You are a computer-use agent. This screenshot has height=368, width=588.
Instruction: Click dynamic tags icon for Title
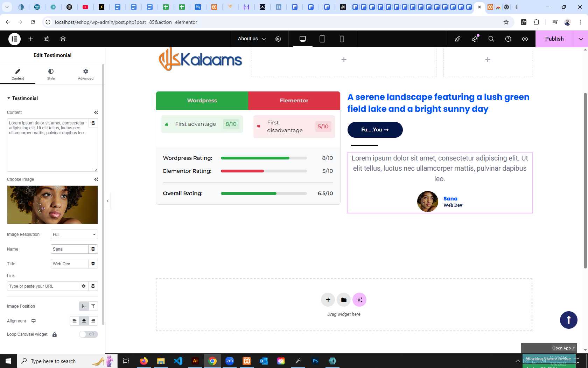point(93,264)
